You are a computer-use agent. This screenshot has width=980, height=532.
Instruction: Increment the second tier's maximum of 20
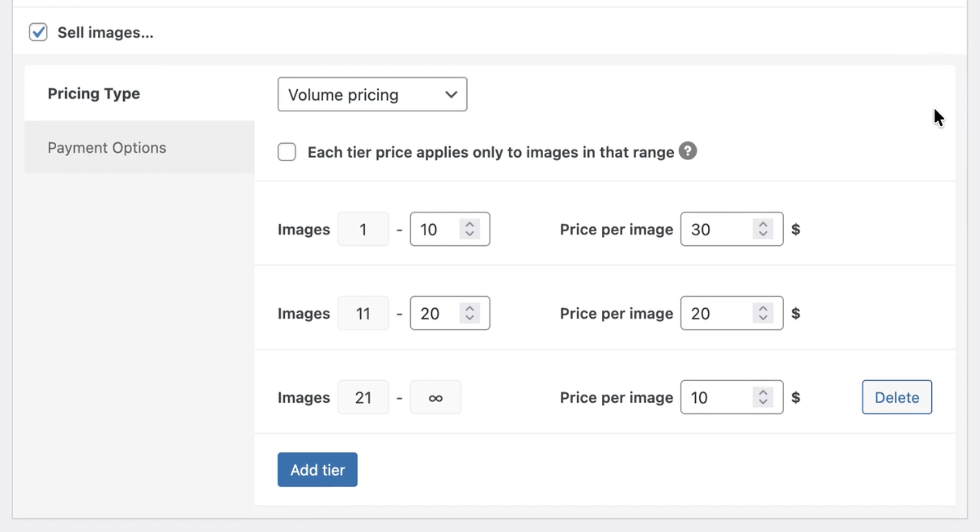click(470, 308)
